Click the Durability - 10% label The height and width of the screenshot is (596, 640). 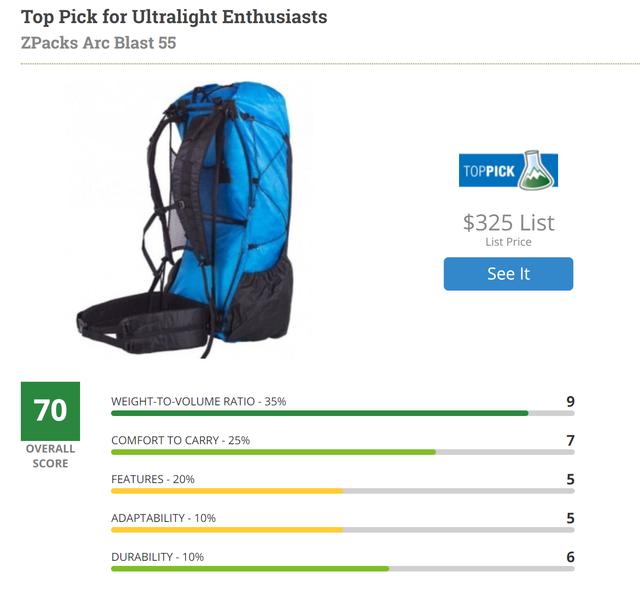click(x=157, y=557)
